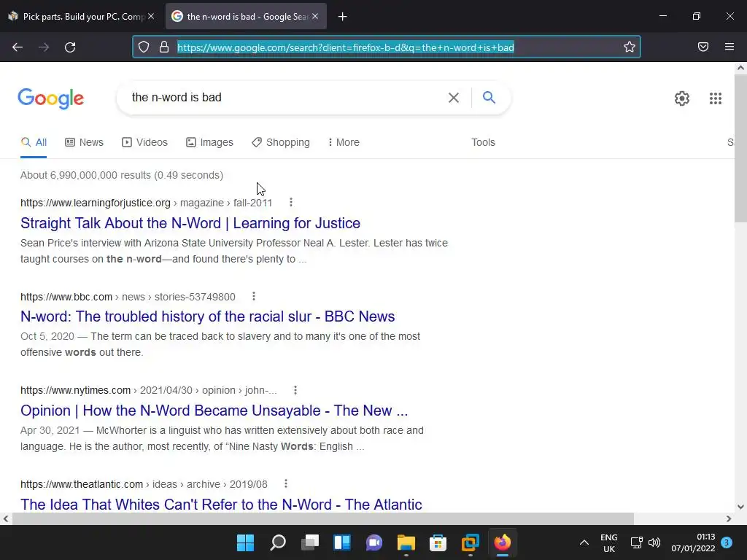
Task: Open options menu for theatlantic.com result
Action: (x=286, y=484)
